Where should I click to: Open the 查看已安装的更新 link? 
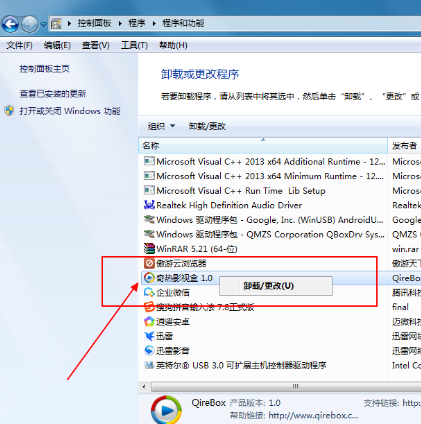[x=53, y=94]
